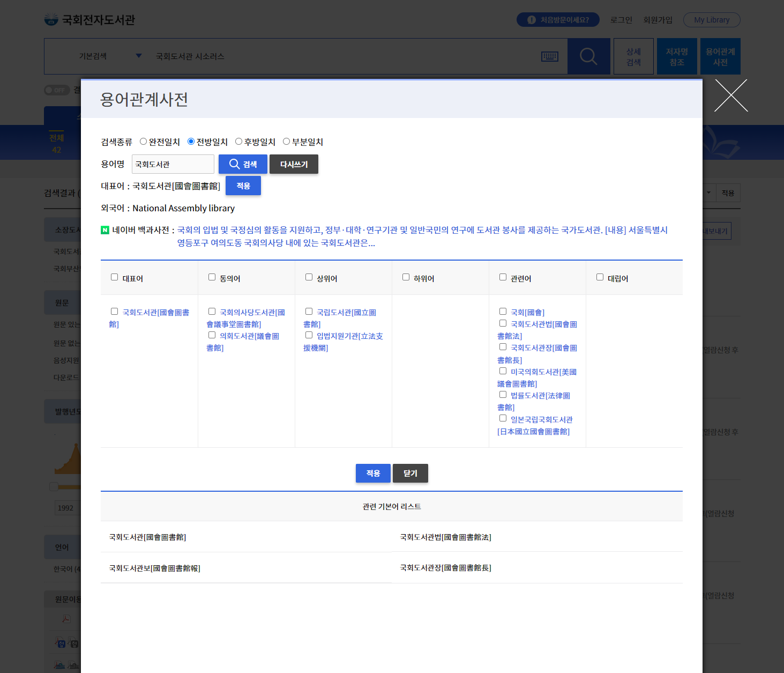
Task: Close the 용어관계사전 dialog with X
Action: tap(730, 95)
